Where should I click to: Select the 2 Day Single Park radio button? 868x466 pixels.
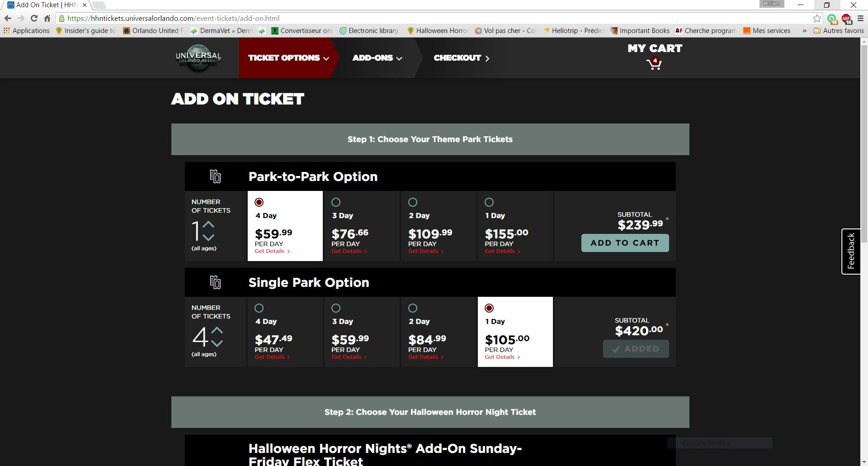tap(413, 308)
